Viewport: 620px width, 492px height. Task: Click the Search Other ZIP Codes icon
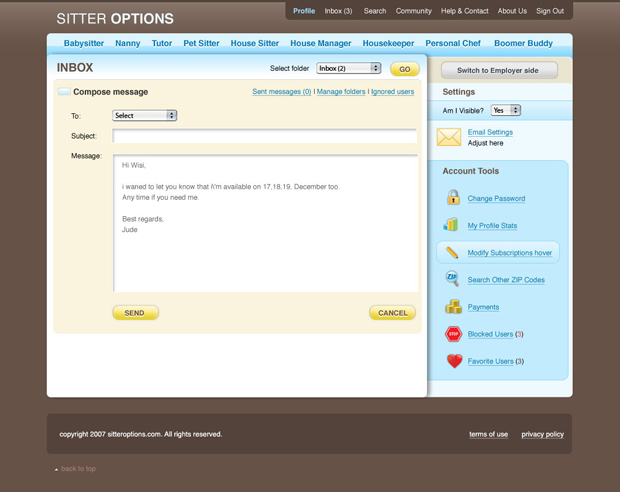tap(452, 280)
